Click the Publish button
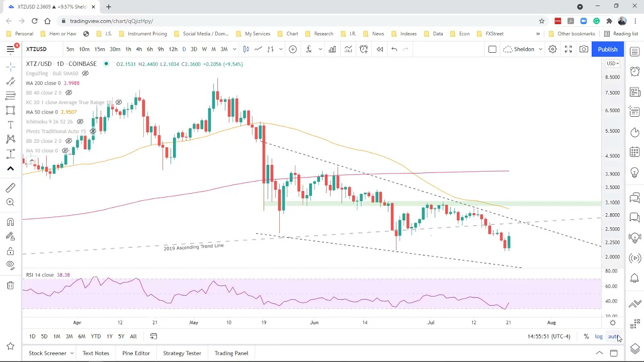Screen dimensions: 644x362 (x=607, y=49)
